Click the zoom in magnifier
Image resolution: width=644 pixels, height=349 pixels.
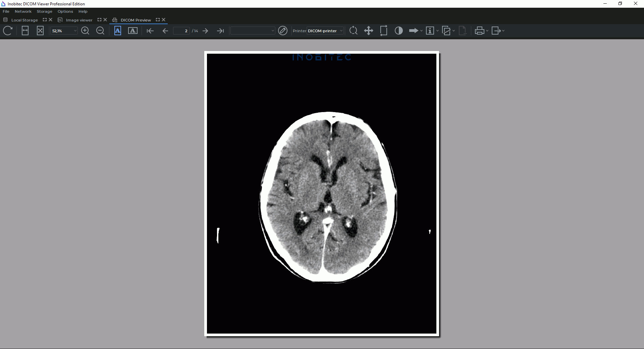pyautogui.click(x=85, y=31)
